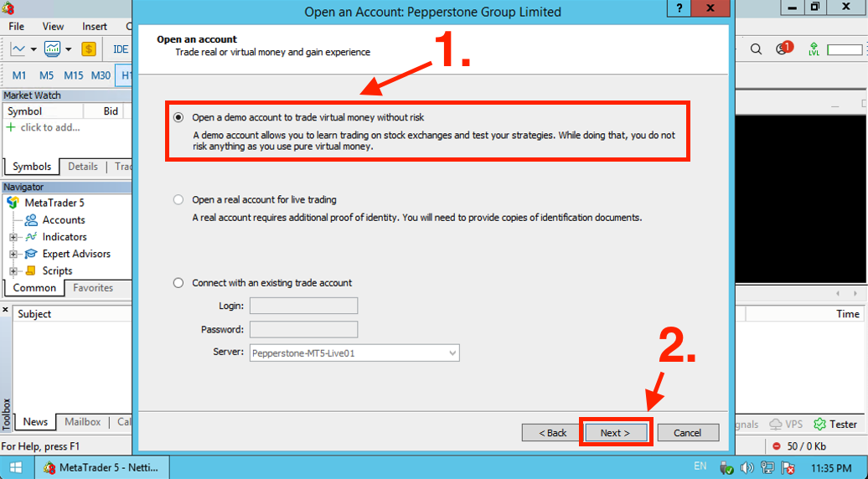Open the chart monitor icon's dropdown arrow
The width and height of the screenshot is (868, 479).
click(68, 49)
